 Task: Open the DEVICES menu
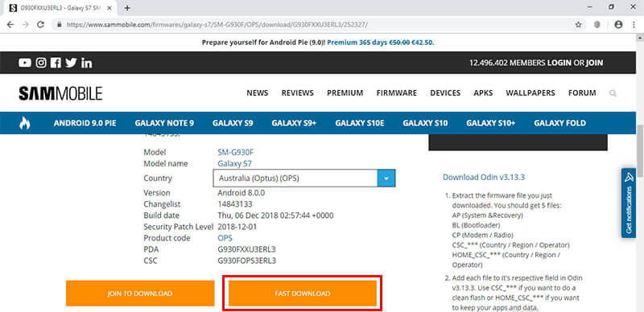445,92
